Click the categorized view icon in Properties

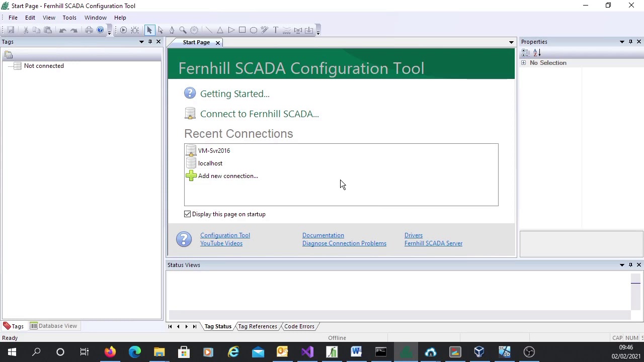[526, 52]
